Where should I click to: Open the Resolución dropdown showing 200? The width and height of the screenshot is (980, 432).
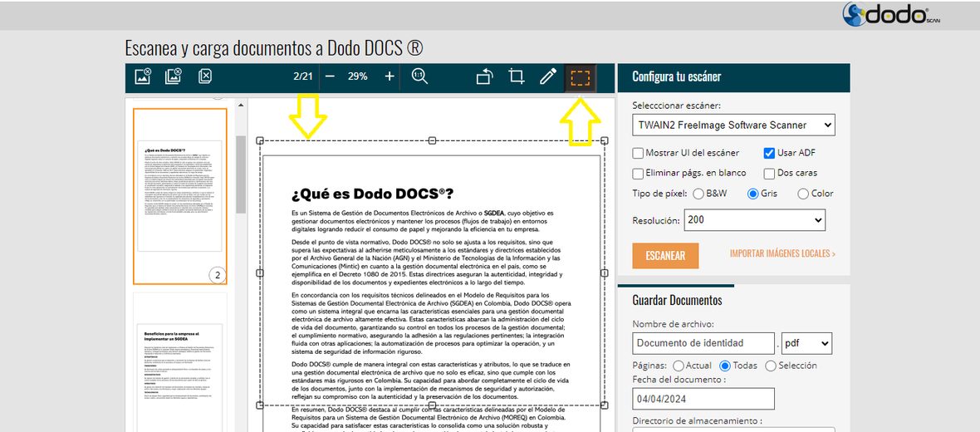point(755,220)
